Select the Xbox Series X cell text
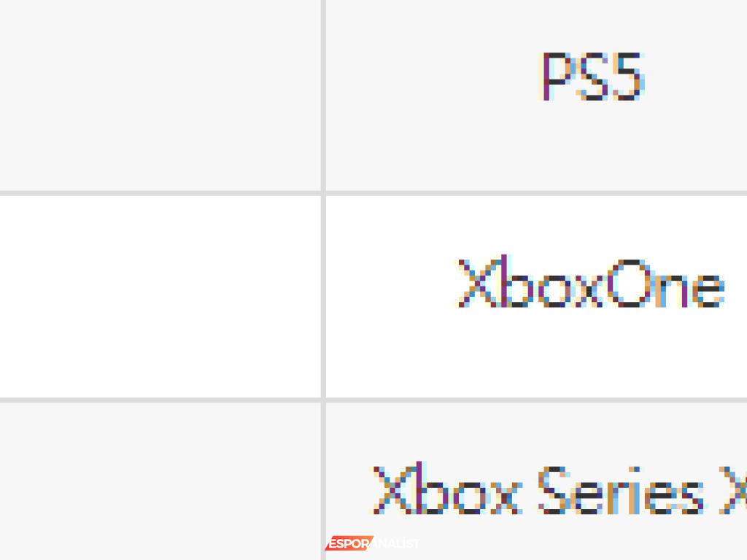The width and height of the screenshot is (747, 560). click(558, 489)
